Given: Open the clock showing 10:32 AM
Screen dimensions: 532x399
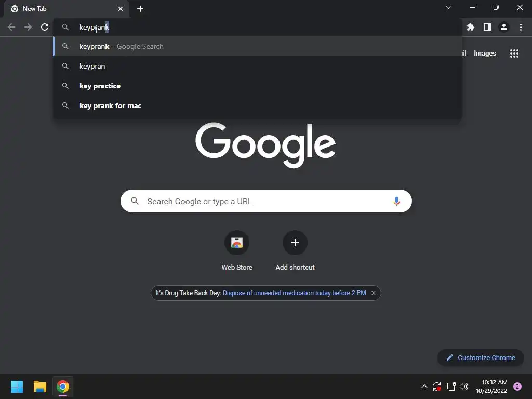Looking at the screenshot, I should [x=491, y=387].
